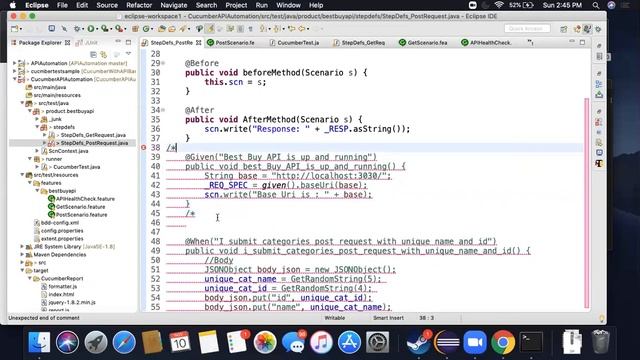
Task: Select APIHealthCheck.feature in the tree
Action: (85, 199)
